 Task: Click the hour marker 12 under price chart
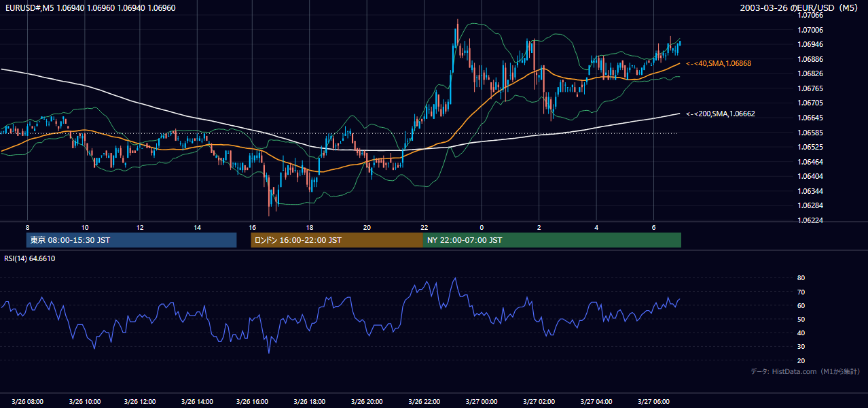140,227
